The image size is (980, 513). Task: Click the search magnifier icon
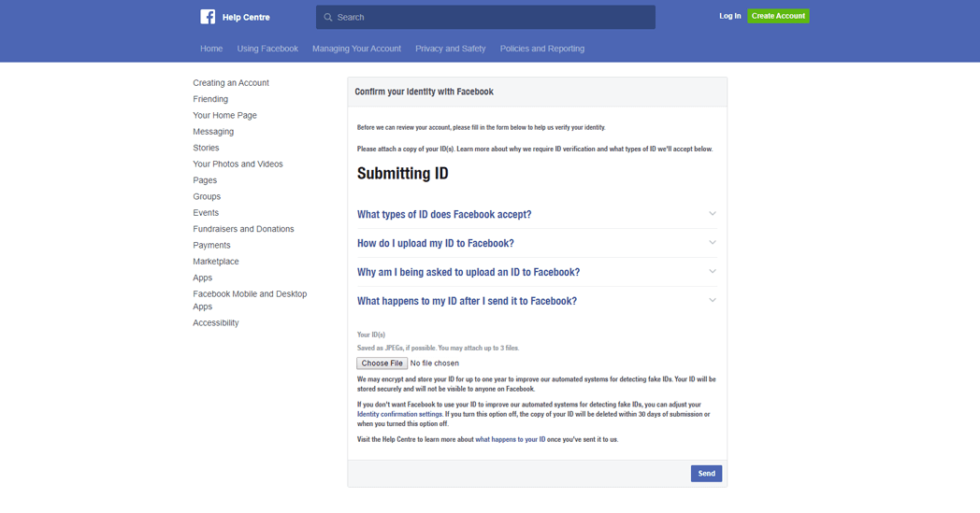(x=328, y=18)
